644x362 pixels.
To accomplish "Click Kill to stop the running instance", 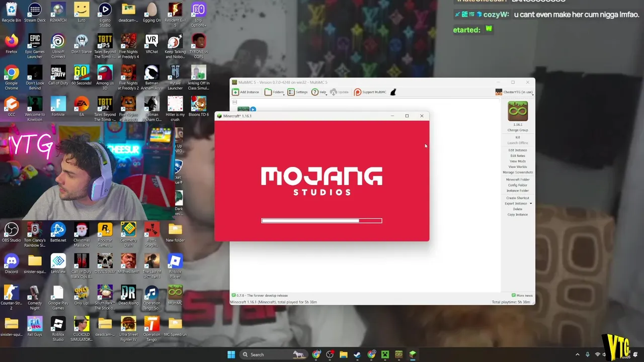I will pos(518,137).
